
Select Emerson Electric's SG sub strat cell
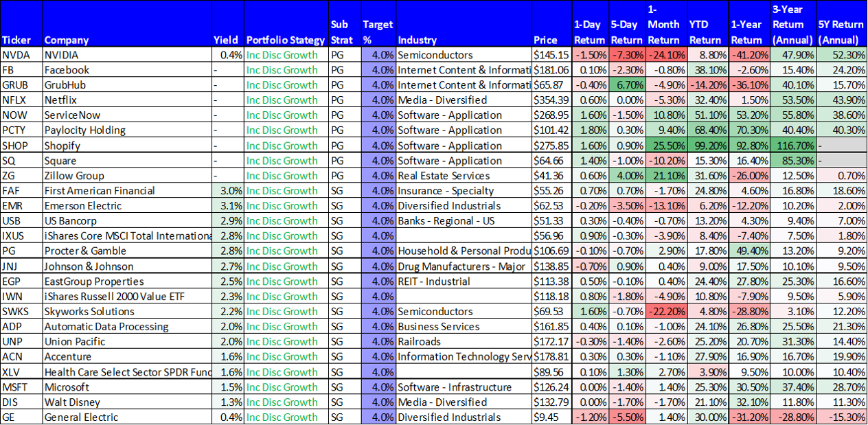pos(344,206)
